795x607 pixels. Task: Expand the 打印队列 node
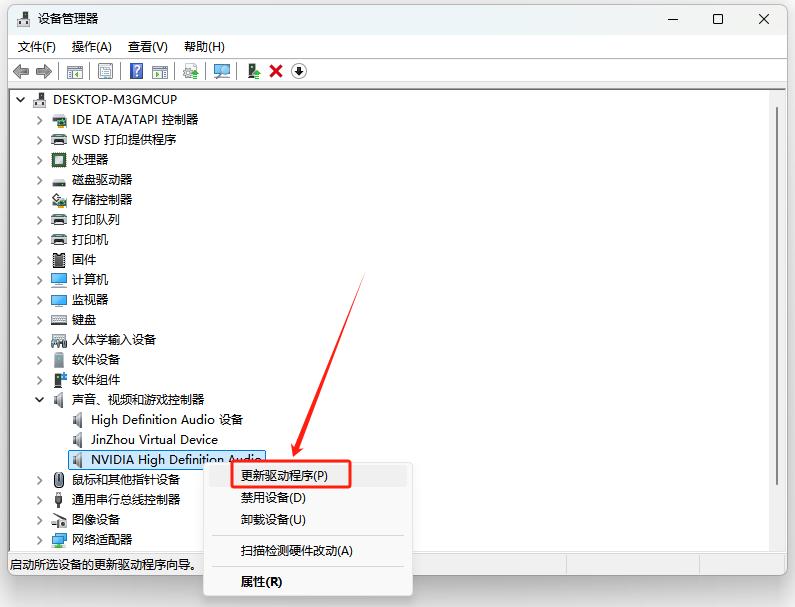click(x=40, y=220)
